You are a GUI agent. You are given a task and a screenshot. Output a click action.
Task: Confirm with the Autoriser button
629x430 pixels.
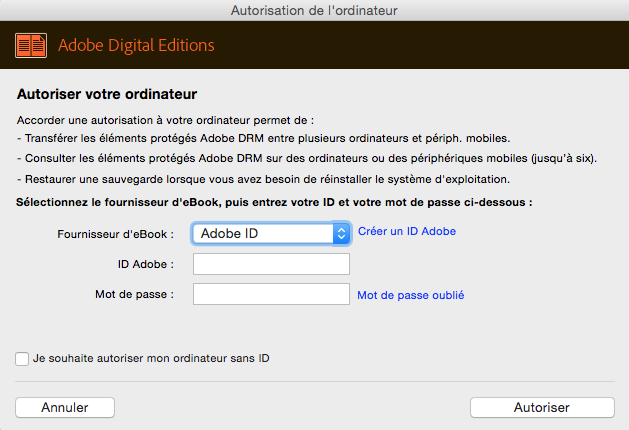pos(542,408)
